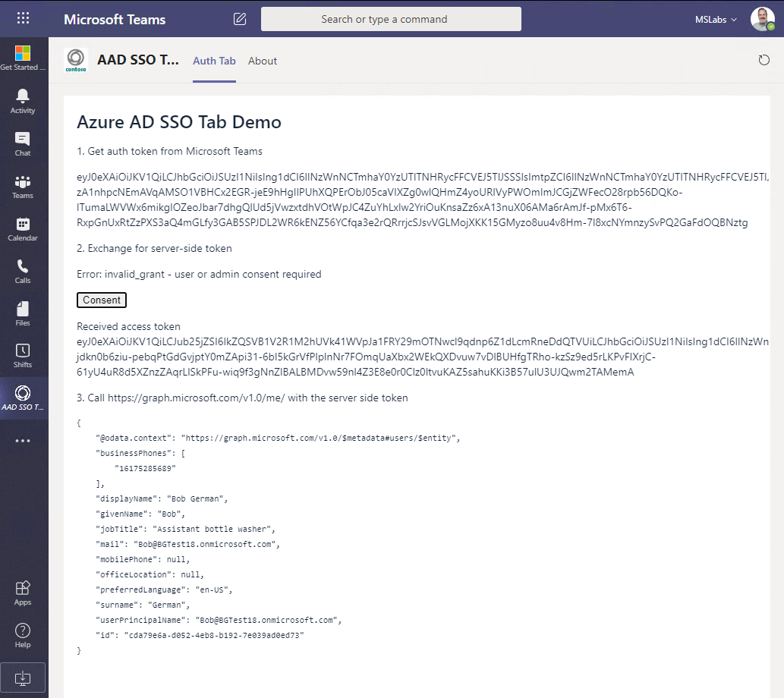Expand the MSLabs organization dropdown
784x698 pixels.
pyautogui.click(x=716, y=20)
